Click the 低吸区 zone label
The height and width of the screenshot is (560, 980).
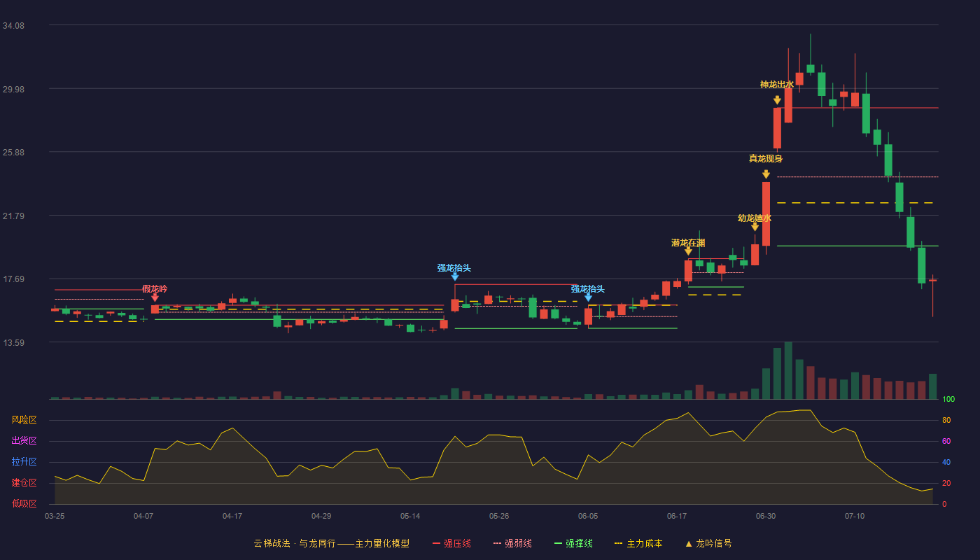click(24, 503)
